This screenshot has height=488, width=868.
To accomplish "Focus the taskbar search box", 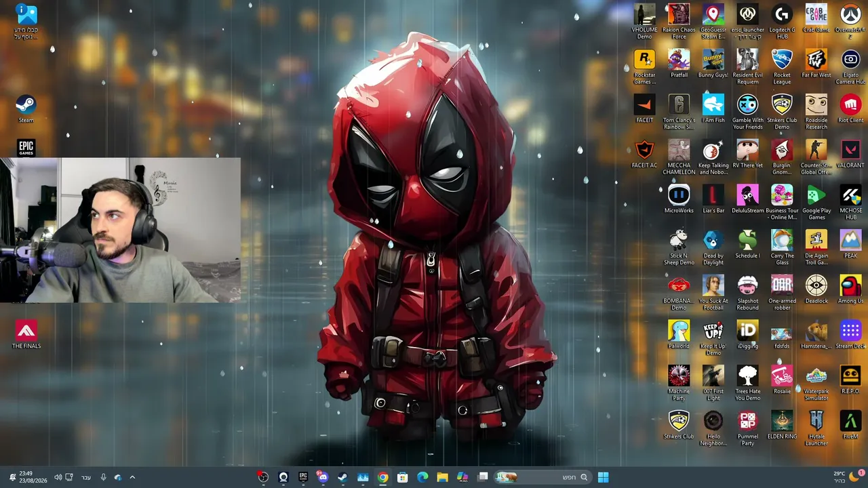I will tap(542, 477).
